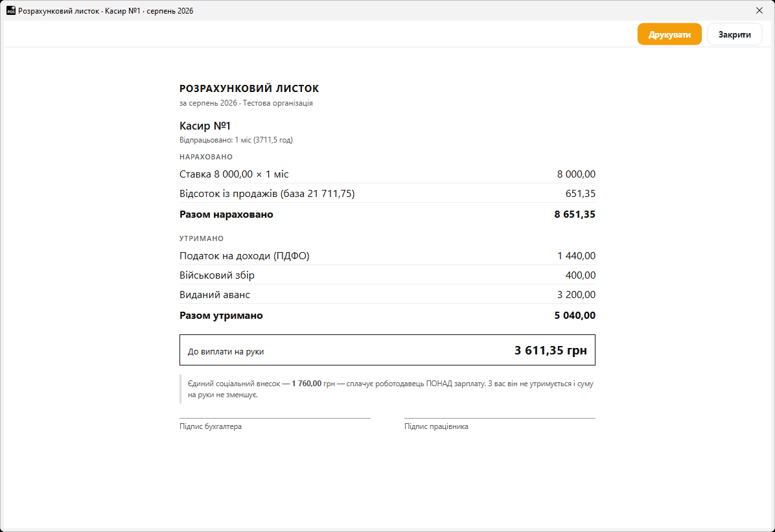Click the 'Разом утримано' label

point(221,316)
